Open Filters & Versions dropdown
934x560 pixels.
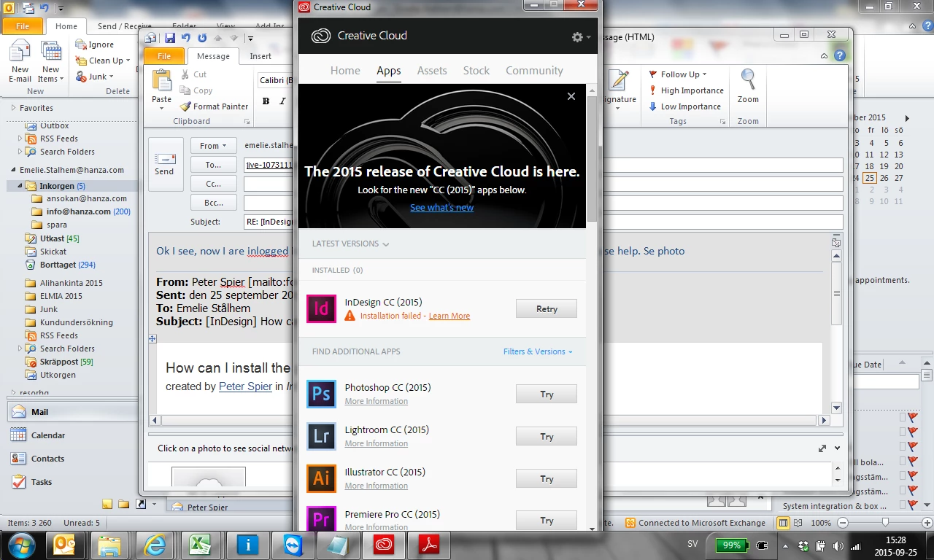coord(538,351)
